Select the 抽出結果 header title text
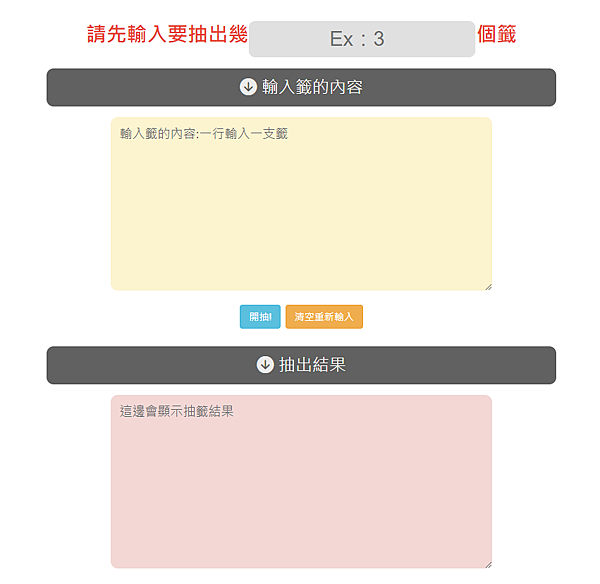The image size is (600, 584). (312, 364)
